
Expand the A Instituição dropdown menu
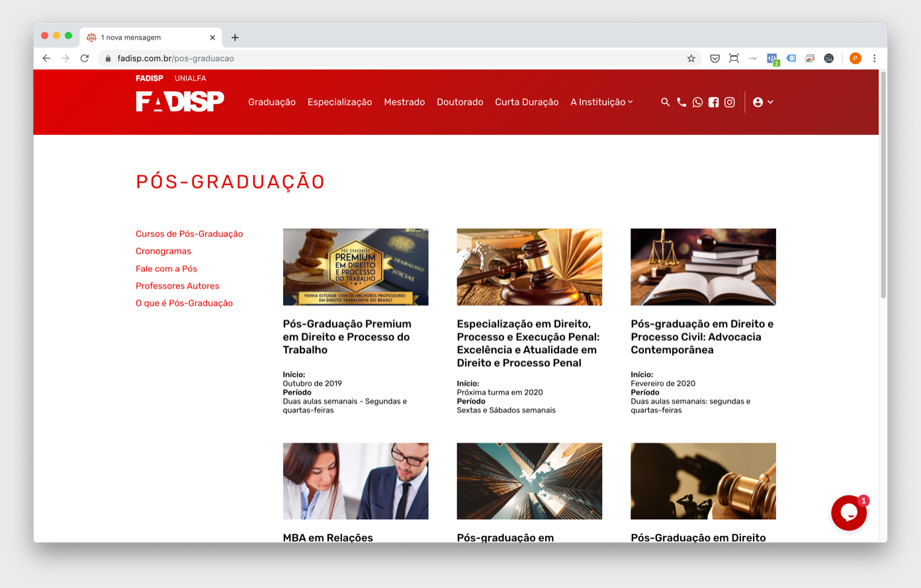point(601,102)
